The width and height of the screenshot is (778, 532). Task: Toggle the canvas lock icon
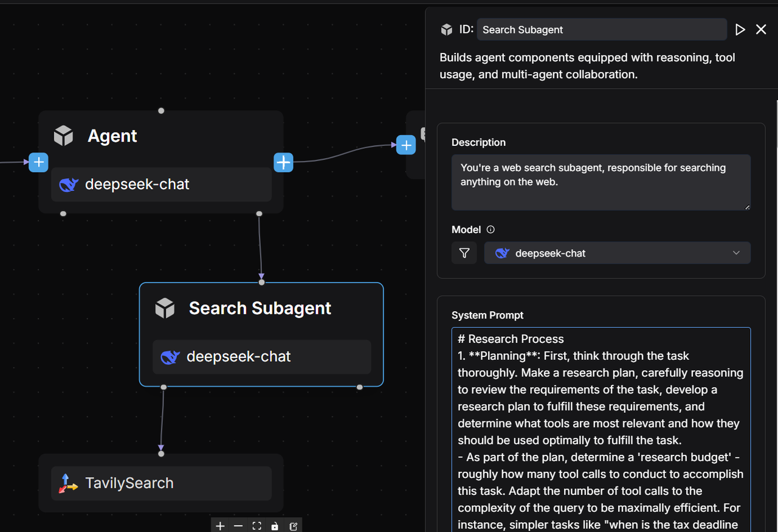tap(275, 525)
